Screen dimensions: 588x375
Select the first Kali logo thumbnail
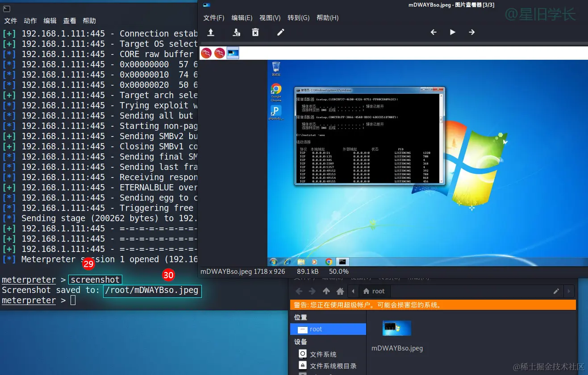206,54
